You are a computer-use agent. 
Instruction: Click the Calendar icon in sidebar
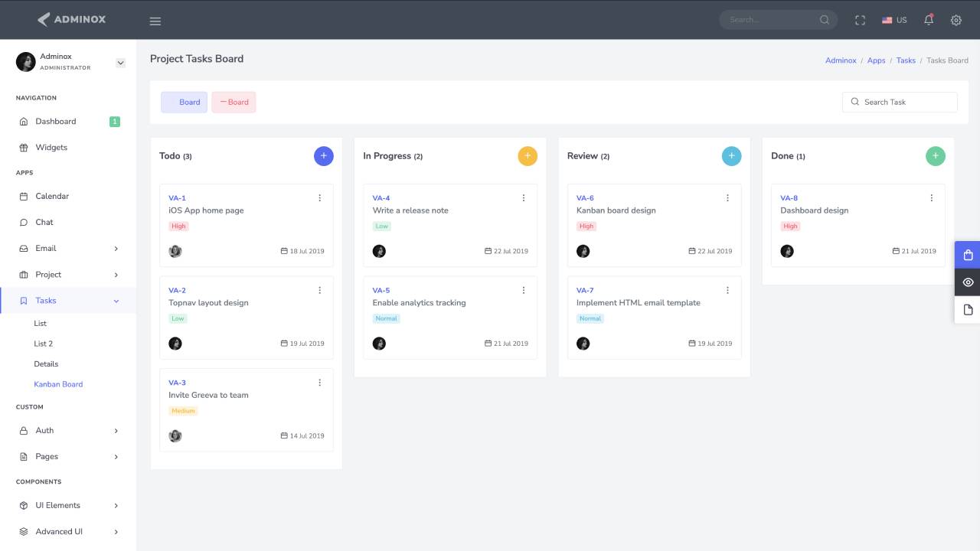[24, 197]
